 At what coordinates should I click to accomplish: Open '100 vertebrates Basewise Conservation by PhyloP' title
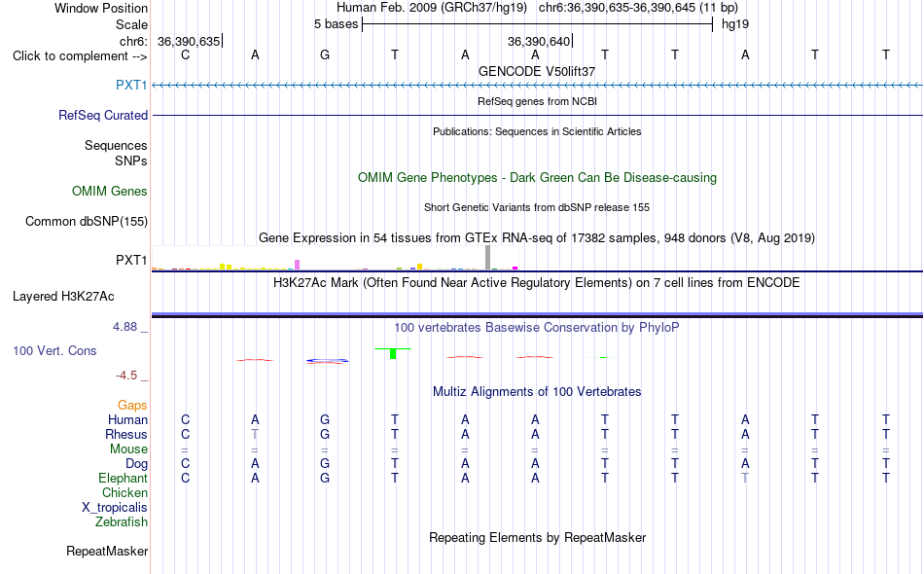[537, 328]
